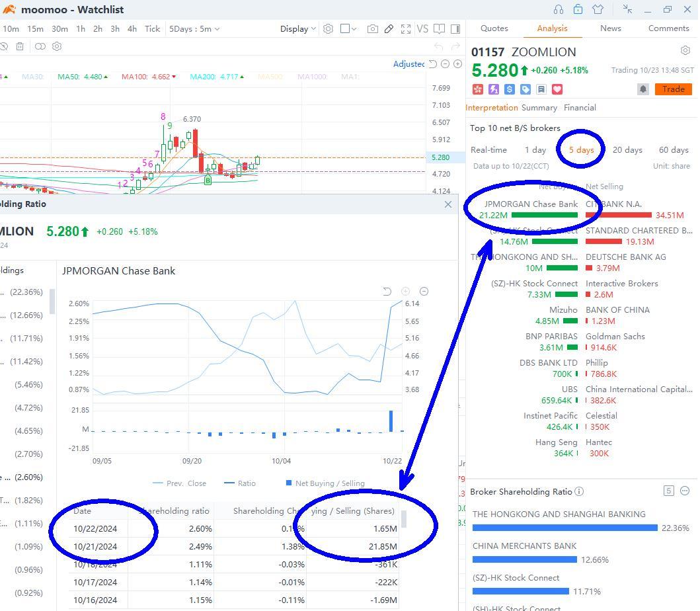Open the VS compare tool
The height and width of the screenshot is (611, 700).
point(422,29)
